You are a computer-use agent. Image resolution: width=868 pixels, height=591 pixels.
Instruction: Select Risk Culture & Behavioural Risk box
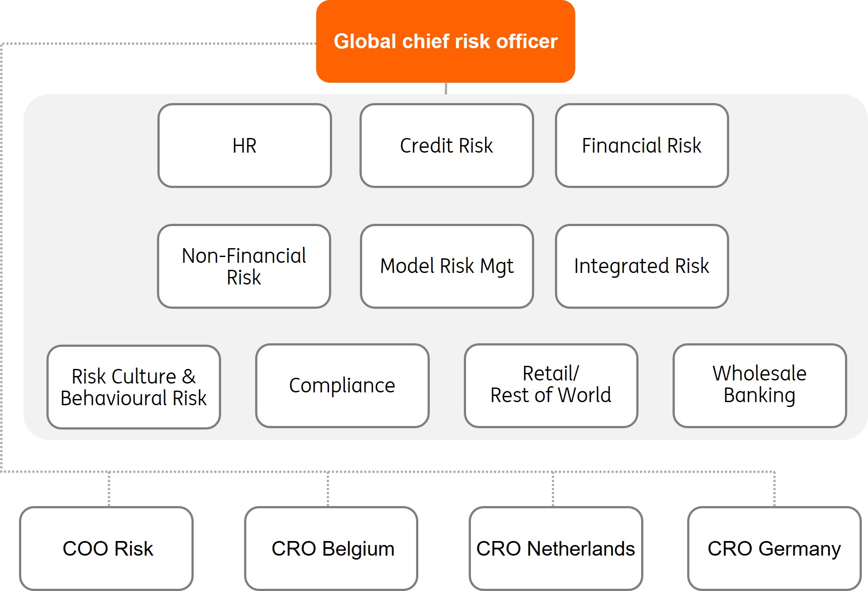(134, 387)
